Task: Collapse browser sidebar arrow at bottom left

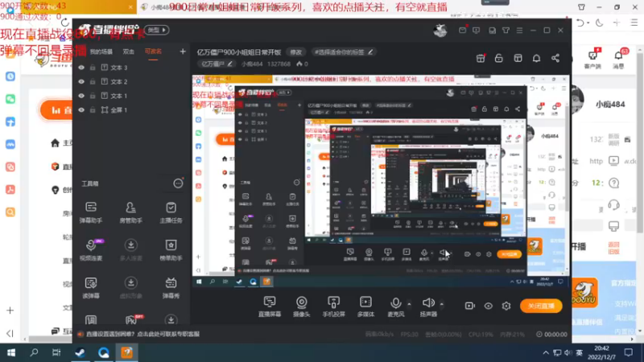Action: pos(10,333)
